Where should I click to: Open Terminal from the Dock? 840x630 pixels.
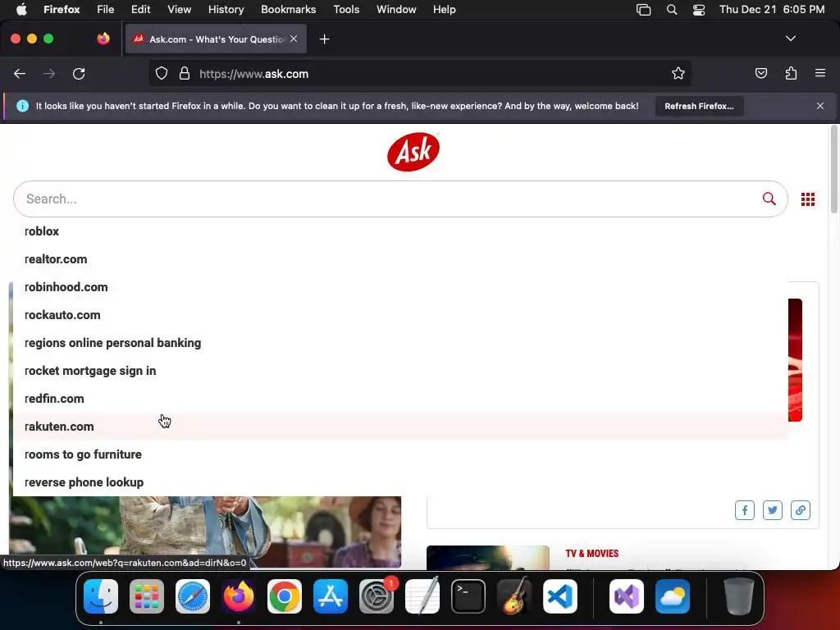pyautogui.click(x=468, y=596)
